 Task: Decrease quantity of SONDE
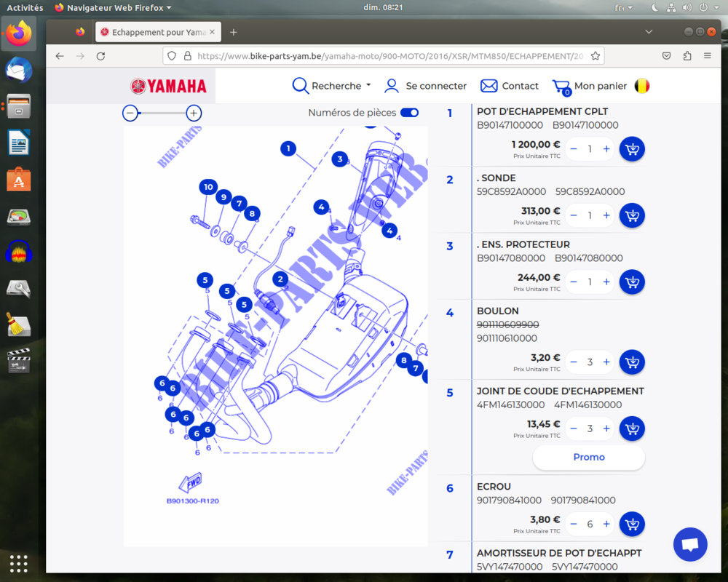point(574,215)
